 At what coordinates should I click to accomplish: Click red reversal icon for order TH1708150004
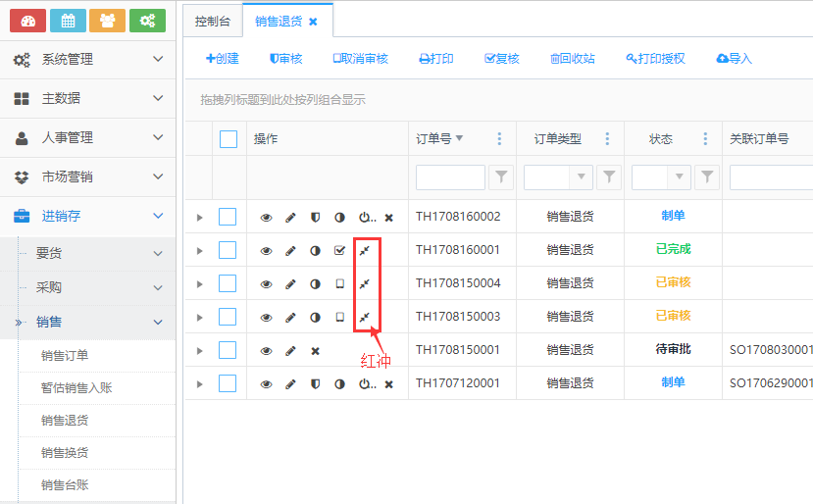(364, 284)
